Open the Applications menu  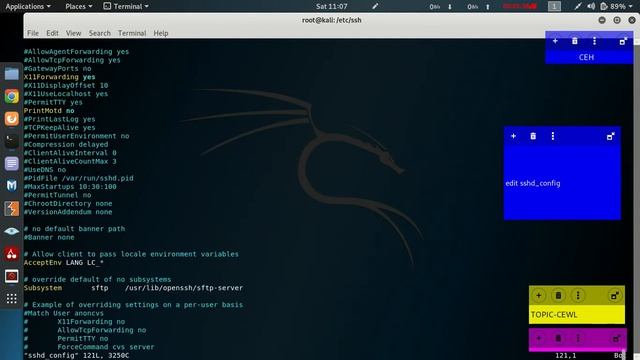(x=28, y=6)
